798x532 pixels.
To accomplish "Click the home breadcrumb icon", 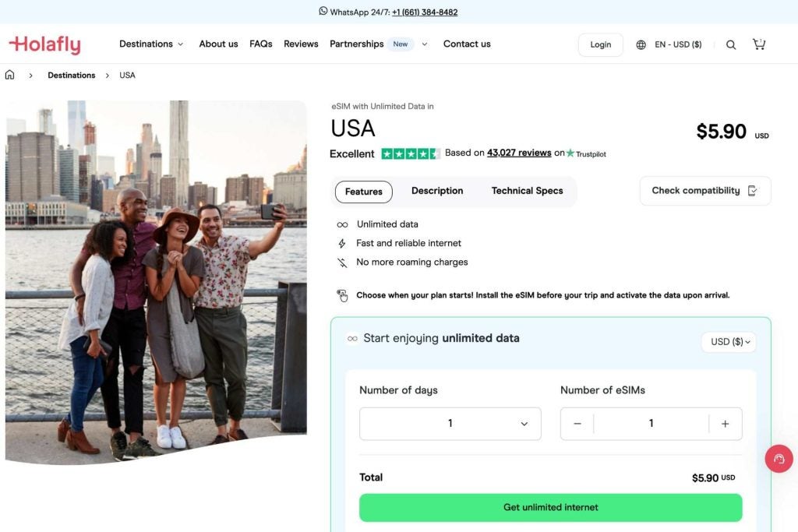I will (x=10, y=76).
